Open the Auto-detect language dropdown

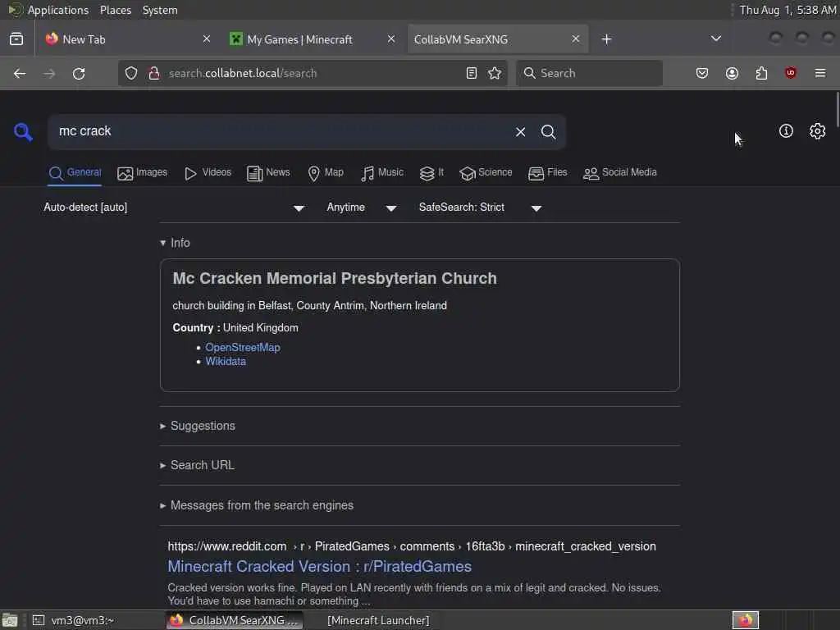pyautogui.click(x=174, y=208)
